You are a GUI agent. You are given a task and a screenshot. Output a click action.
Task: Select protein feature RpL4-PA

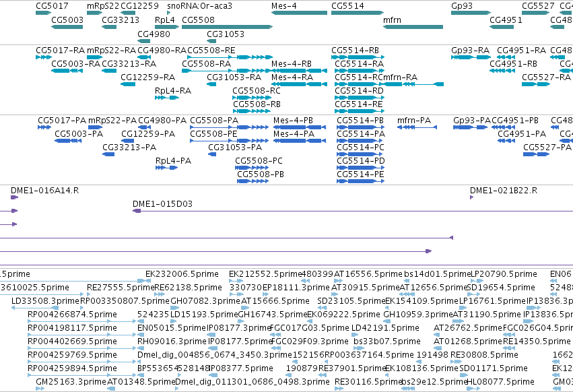pos(166,168)
